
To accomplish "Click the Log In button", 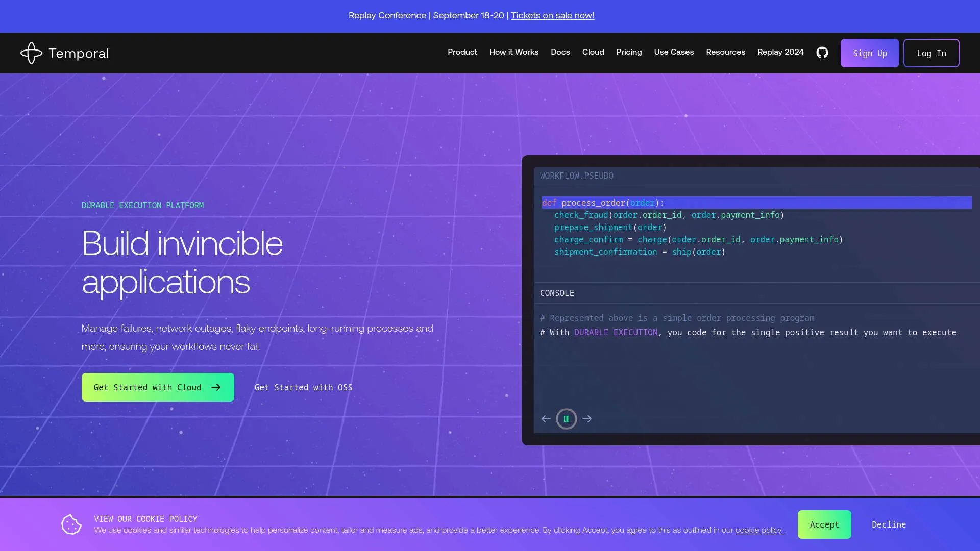I will 931,53.
